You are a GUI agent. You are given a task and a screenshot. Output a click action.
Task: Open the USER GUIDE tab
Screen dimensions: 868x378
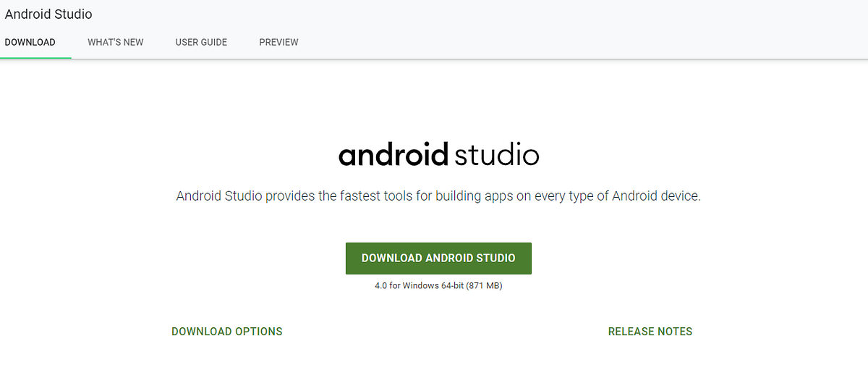tap(201, 42)
